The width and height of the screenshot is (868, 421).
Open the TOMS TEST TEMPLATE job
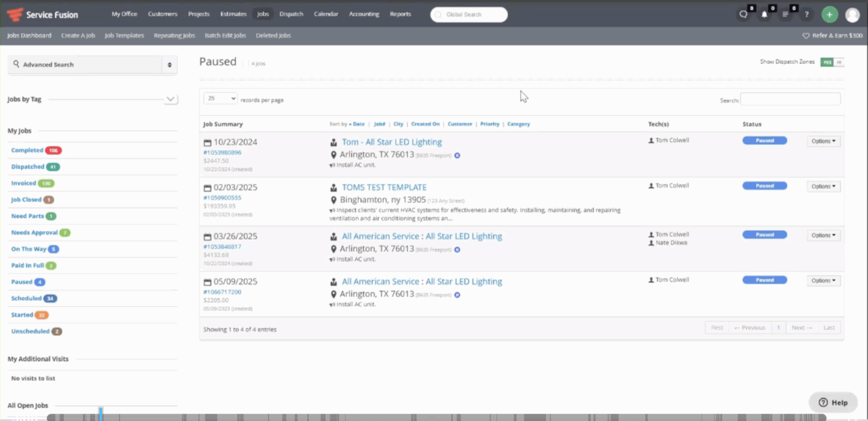coord(384,187)
